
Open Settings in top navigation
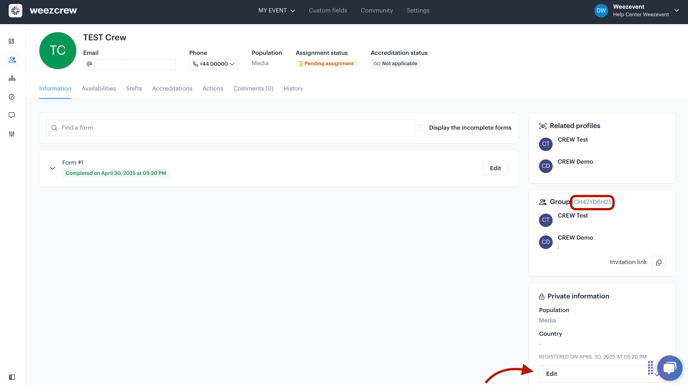(418, 11)
